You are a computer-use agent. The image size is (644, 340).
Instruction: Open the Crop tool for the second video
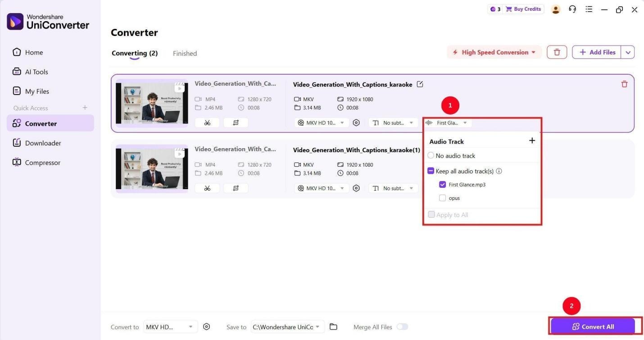(x=236, y=188)
